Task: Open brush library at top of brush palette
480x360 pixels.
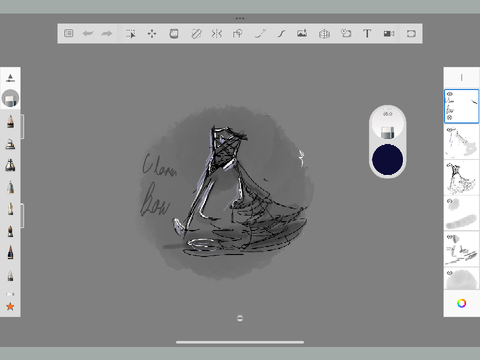Action: coord(10,78)
